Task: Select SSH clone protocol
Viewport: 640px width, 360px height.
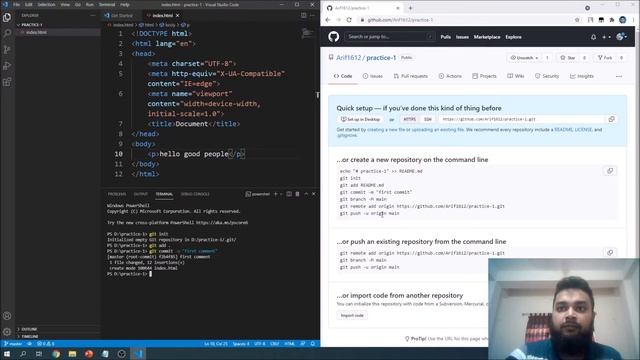Action: (427, 119)
